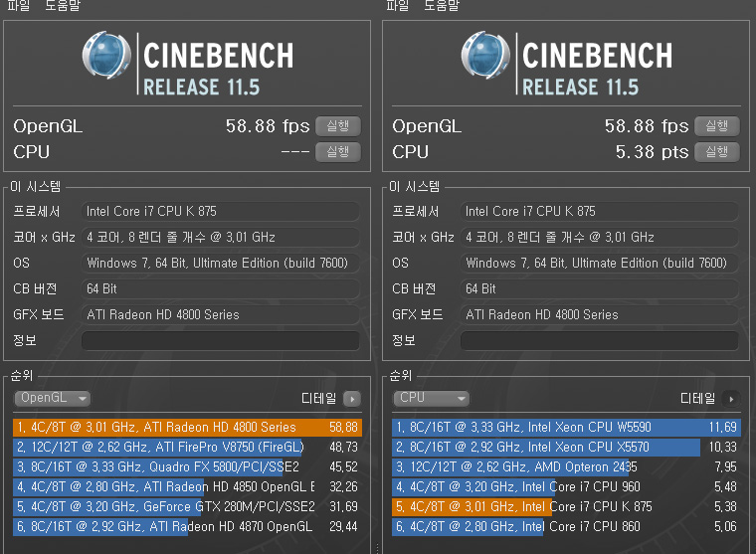This screenshot has width=756, height=554.
Task: Click 정보 input field in left window
Action: 221,340
